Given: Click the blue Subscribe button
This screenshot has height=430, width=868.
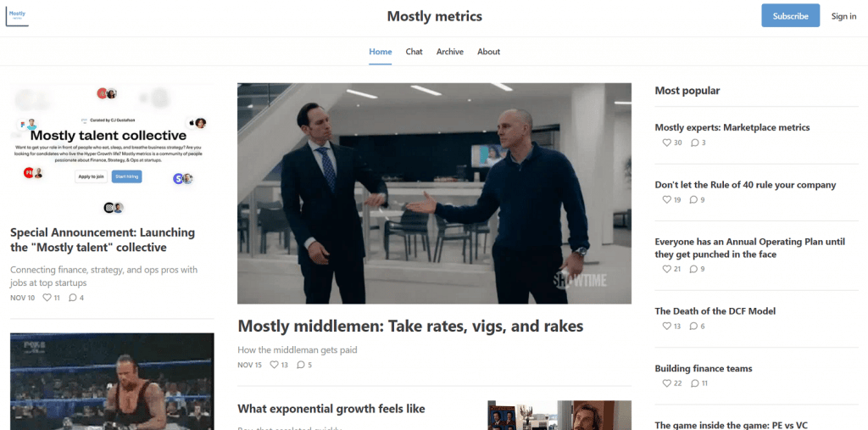Looking at the screenshot, I should tap(791, 15).
